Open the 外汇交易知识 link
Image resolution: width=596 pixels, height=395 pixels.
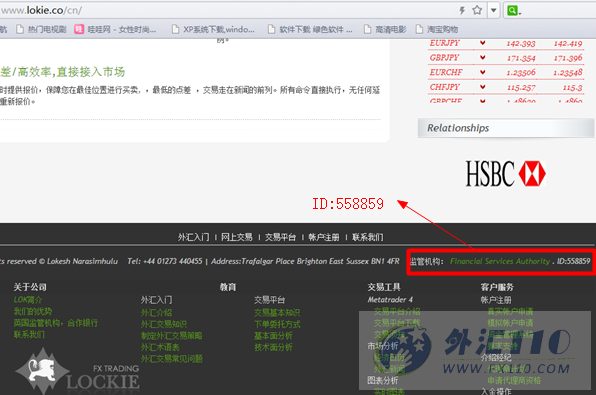[x=164, y=324]
